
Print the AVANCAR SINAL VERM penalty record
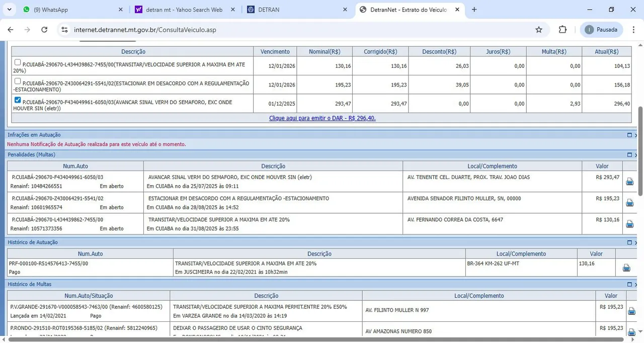tap(629, 182)
